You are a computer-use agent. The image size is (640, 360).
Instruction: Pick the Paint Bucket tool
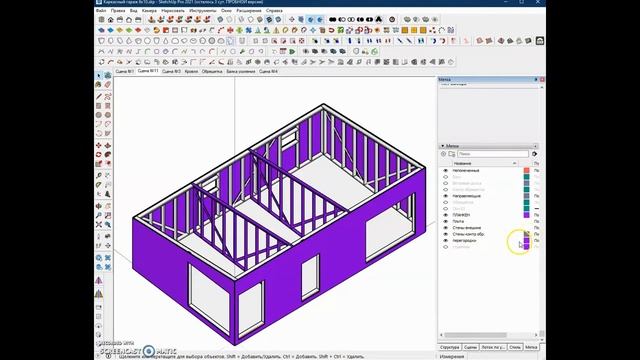[99, 85]
